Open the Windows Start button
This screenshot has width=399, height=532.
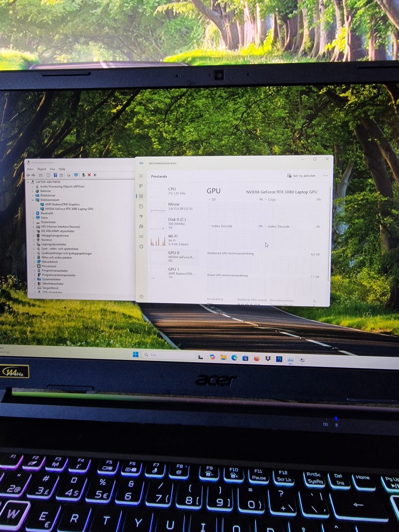(x=135, y=355)
